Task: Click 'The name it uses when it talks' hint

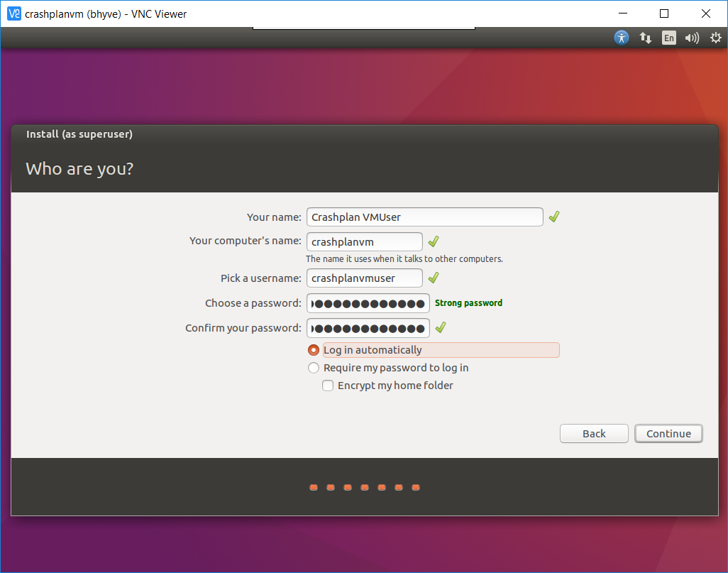Action: pyautogui.click(x=404, y=259)
